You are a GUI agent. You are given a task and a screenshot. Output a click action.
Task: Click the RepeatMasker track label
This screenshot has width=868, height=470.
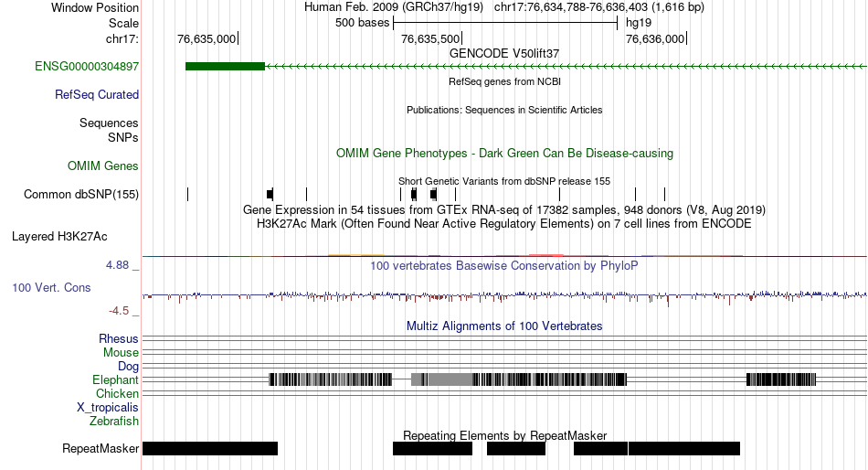101,448
